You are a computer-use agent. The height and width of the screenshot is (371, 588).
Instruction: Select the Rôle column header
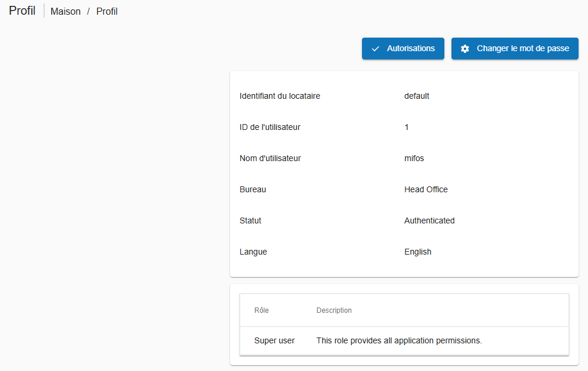click(x=261, y=310)
